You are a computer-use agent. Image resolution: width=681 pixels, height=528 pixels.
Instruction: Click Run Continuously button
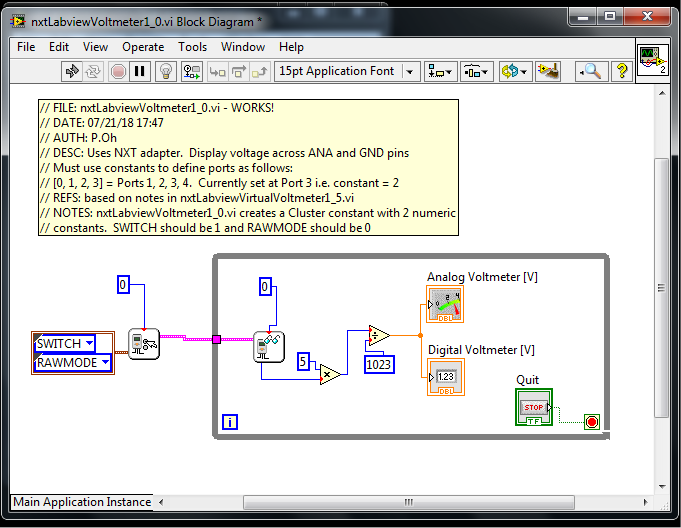pyautogui.click(x=93, y=71)
